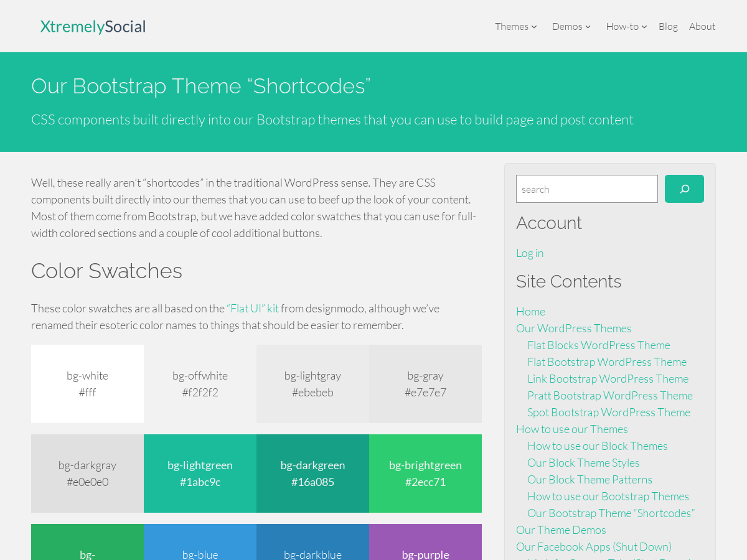Open Our Facebook Apps (Shut Down) link

(x=594, y=546)
